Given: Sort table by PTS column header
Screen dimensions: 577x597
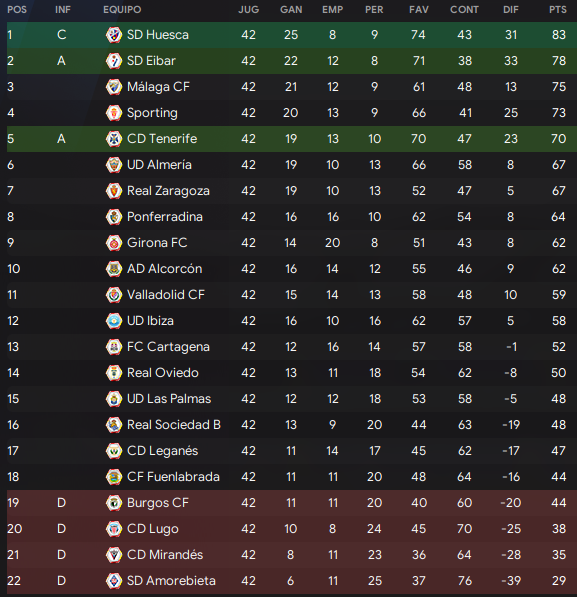Looking at the screenshot, I should pyautogui.click(x=558, y=10).
